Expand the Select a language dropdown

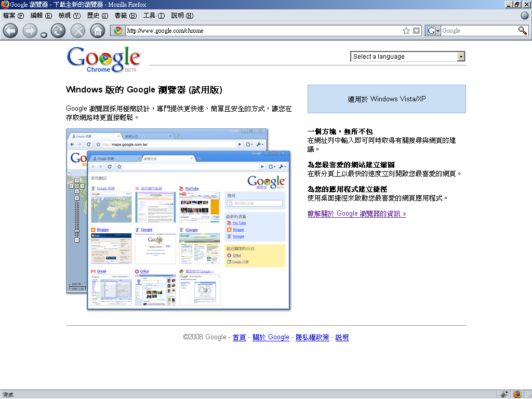pos(407,56)
